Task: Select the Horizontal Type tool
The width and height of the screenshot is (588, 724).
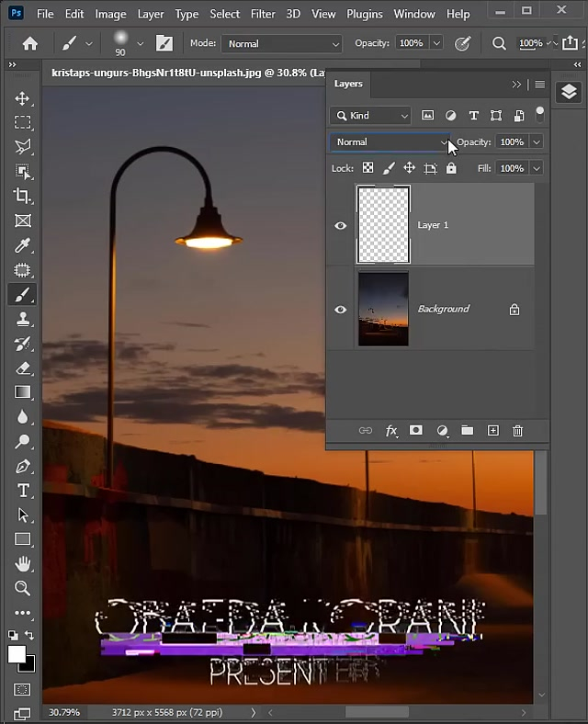Action: coord(23,490)
